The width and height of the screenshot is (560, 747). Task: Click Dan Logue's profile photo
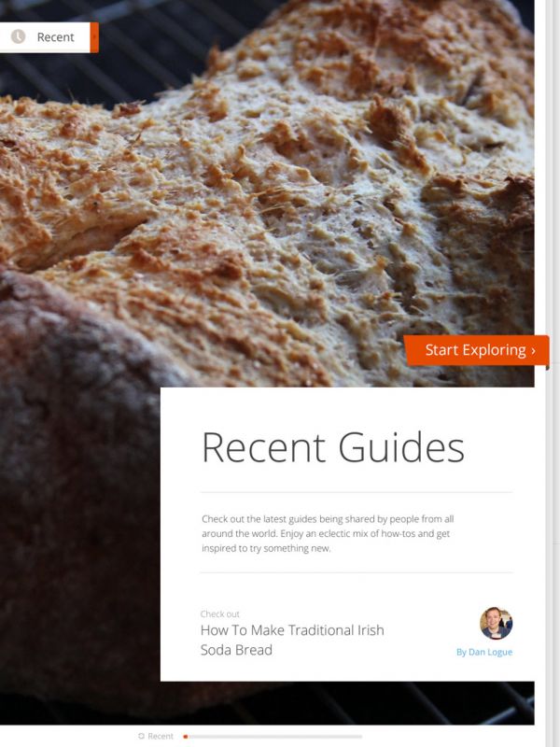[496, 623]
